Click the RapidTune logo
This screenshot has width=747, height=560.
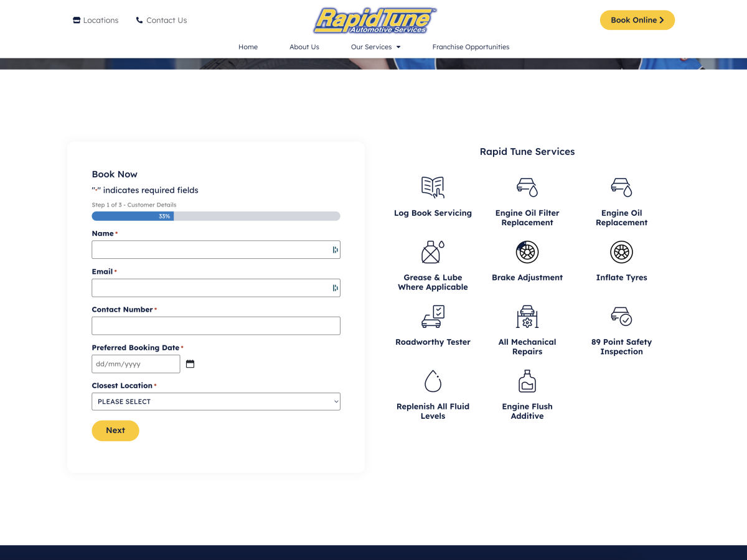tap(375, 21)
